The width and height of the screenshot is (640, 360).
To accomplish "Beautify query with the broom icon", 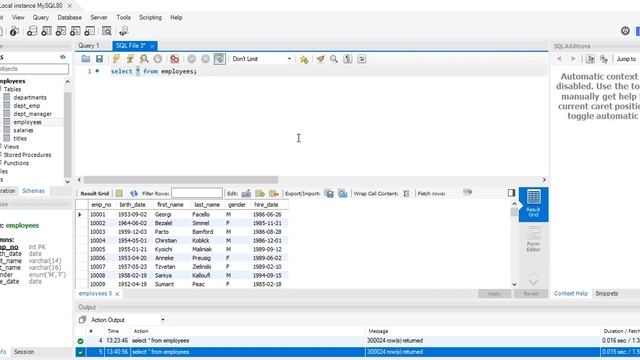I will (320, 59).
